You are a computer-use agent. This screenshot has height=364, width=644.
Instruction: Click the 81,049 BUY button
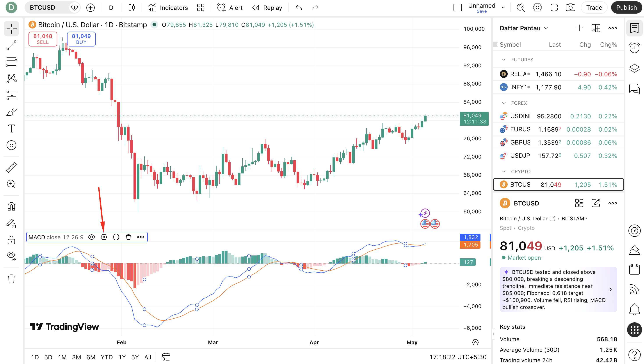point(81,39)
